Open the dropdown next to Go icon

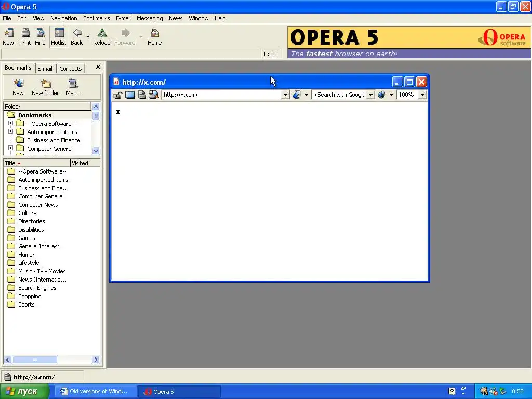[x=306, y=95]
